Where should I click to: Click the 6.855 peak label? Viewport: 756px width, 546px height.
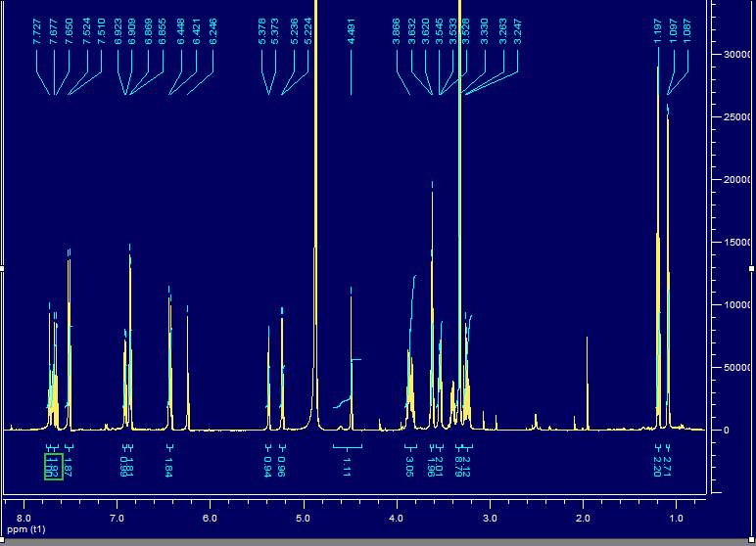163,32
